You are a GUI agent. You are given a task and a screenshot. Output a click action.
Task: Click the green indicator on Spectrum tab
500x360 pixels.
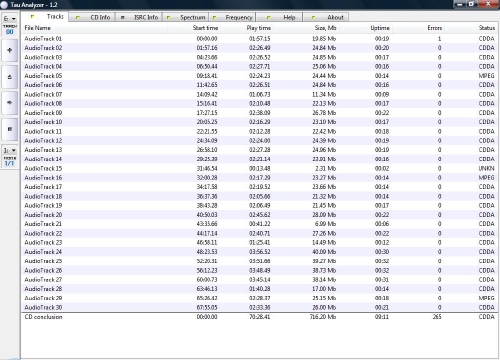[168, 17]
